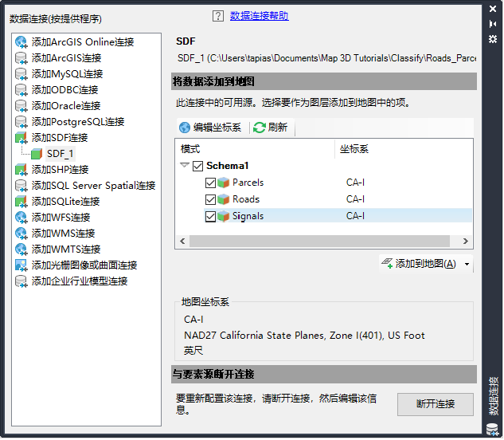504x440 pixels.
Task: Click the horizontal scrollbar thumb in schema list
Action: (320, 242)
